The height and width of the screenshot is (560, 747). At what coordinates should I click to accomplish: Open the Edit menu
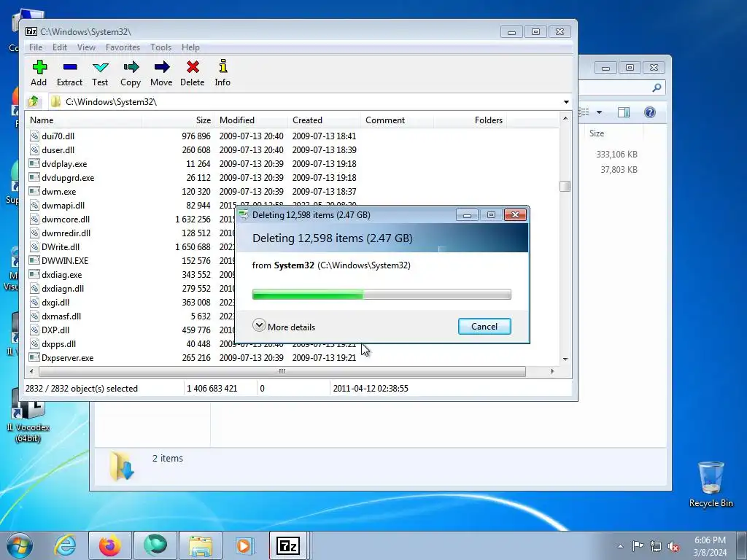[60, 47]
